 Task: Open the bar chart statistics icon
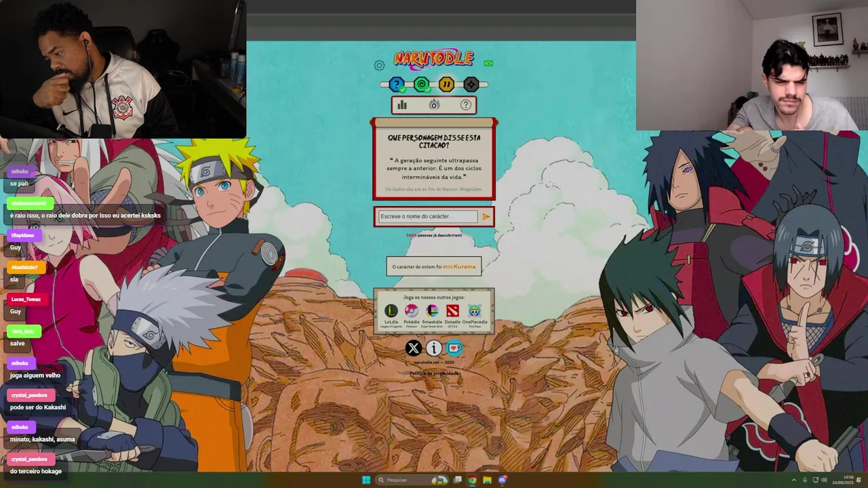tap(402, 104)
